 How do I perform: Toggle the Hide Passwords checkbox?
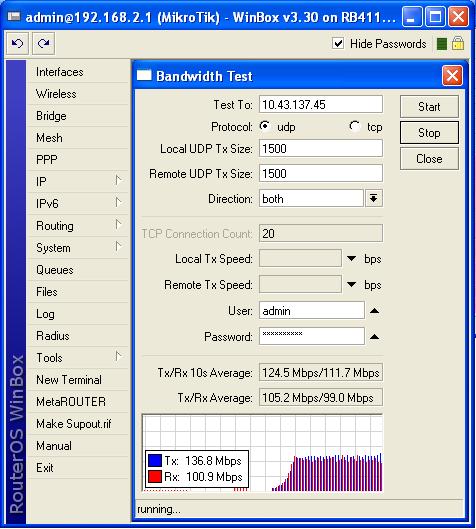point(338,44)
